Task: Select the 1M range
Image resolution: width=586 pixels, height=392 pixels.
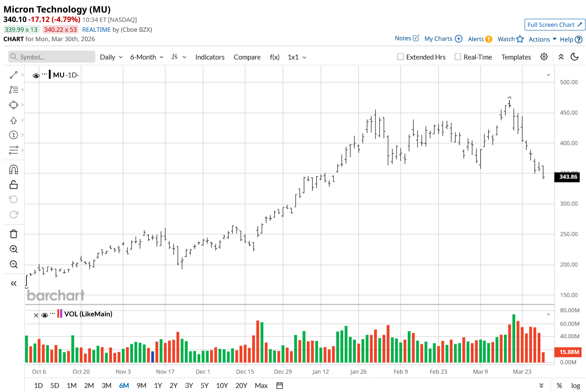Action: point(71,386)
